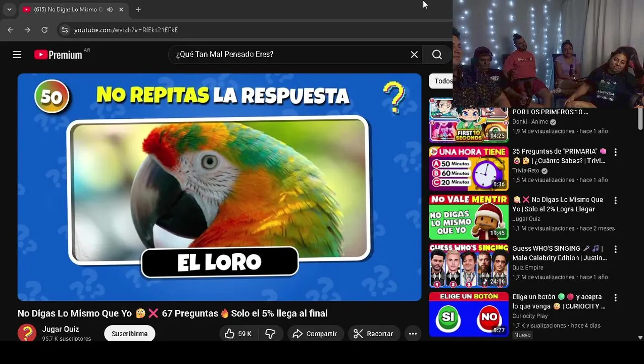Screen dimensions: 644x364
Task: Open the Una Hora Tiene thumbnail
Action: 468,169
